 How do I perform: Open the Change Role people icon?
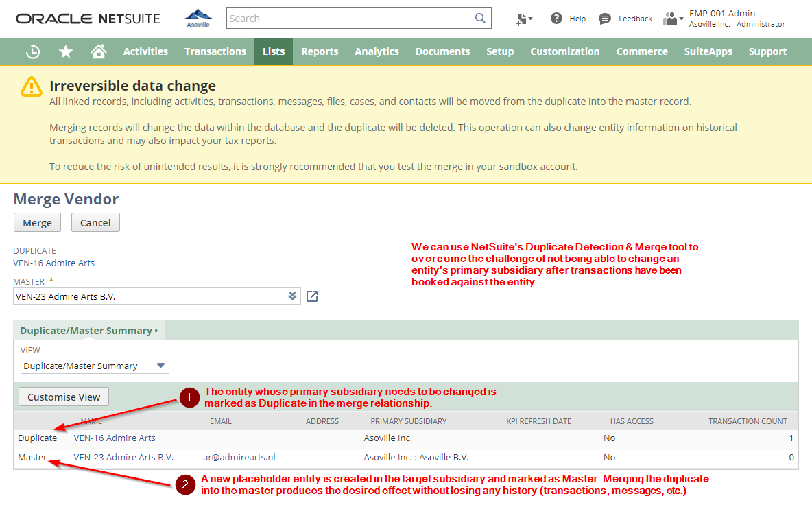pos(673,19)
